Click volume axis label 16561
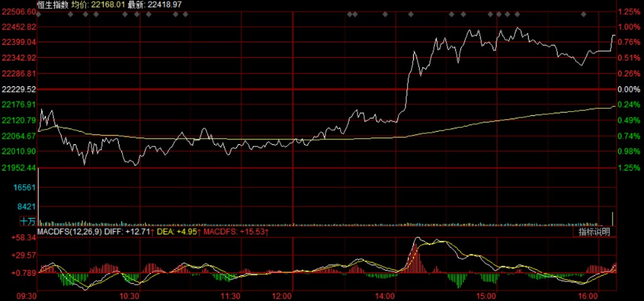This screenshot has width=644, height=301. click(x=25, y=188)
